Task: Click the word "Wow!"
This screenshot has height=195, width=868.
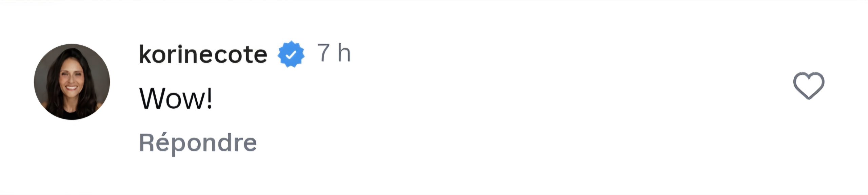Action: coord(176,99)
